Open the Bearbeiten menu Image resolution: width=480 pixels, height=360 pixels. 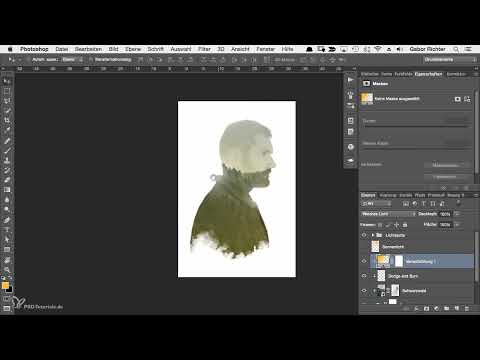click(x=88, y=49)
